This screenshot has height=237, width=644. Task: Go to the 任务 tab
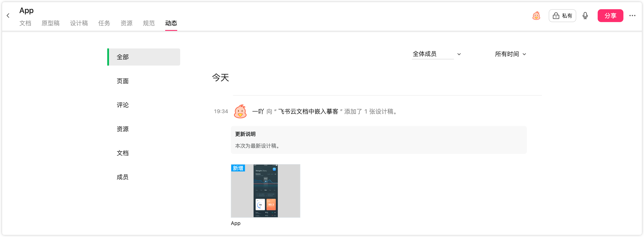(104, 23)
